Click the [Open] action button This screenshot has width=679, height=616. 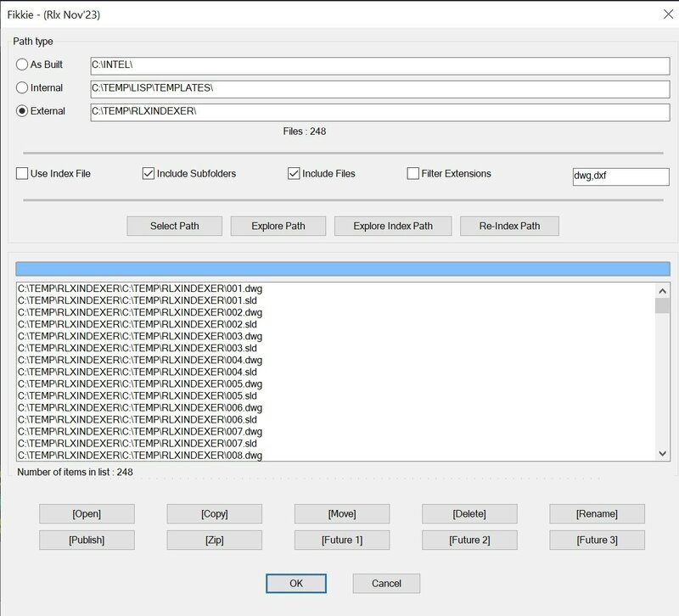[87, 513]
